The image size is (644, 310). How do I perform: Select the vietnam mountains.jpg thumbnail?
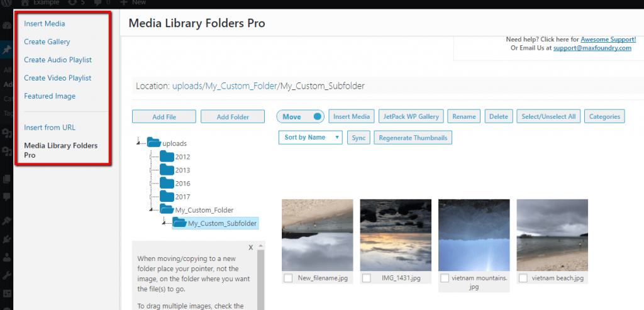point(474,235)
